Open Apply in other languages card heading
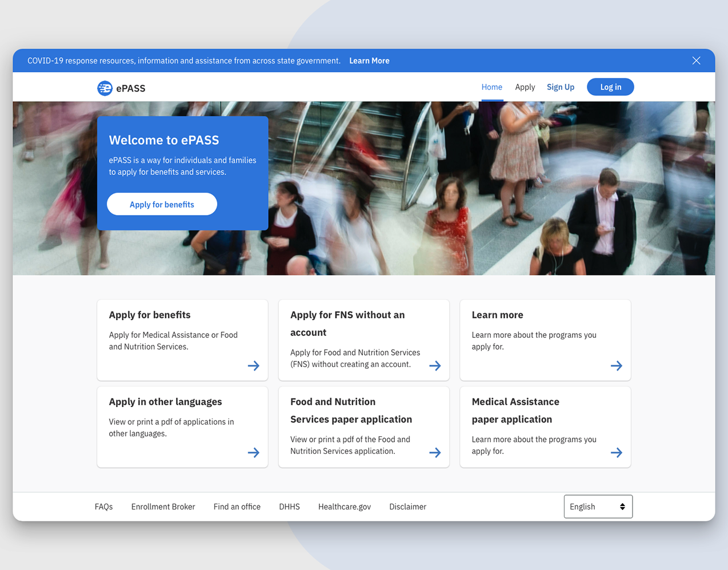Image resolution: width=728 pixels, height=570 pixels. [165, 402]
